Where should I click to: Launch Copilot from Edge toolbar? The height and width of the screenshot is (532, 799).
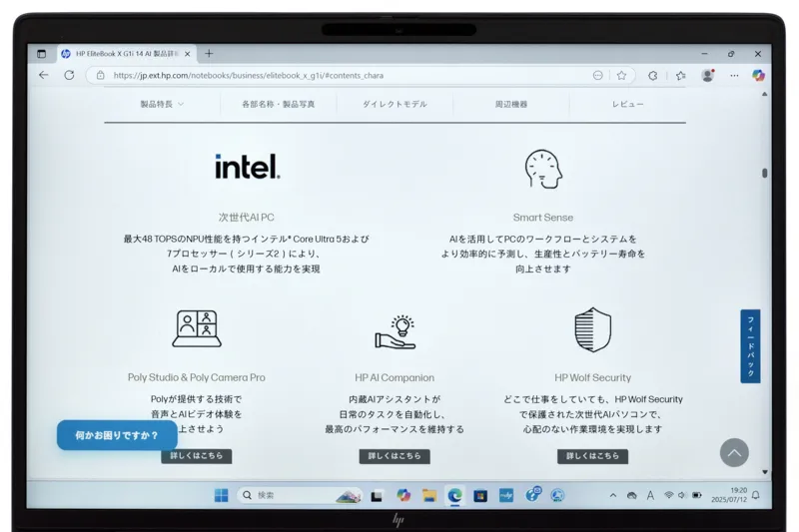click(x=758, y=75)
